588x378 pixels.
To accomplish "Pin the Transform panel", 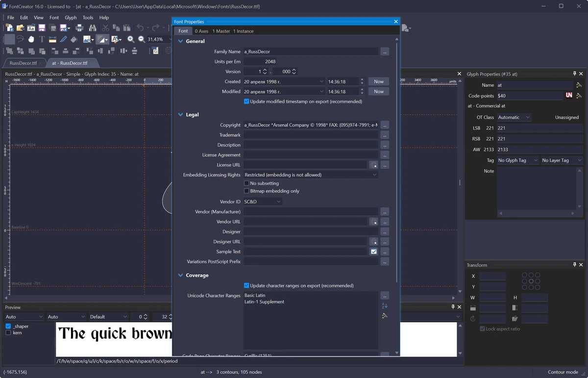I will click(x=575, y=265).
